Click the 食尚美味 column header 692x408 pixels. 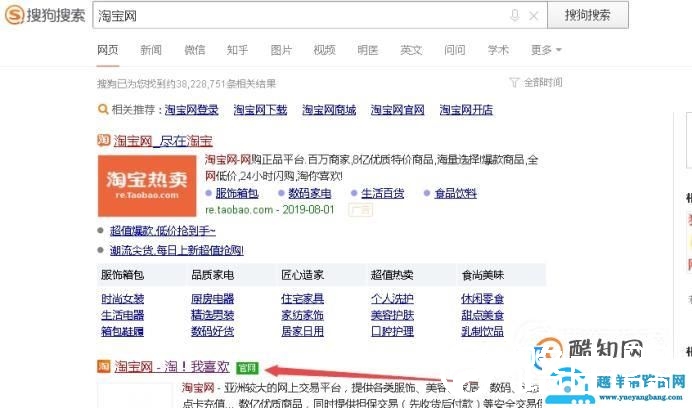(x=483, y=275)
